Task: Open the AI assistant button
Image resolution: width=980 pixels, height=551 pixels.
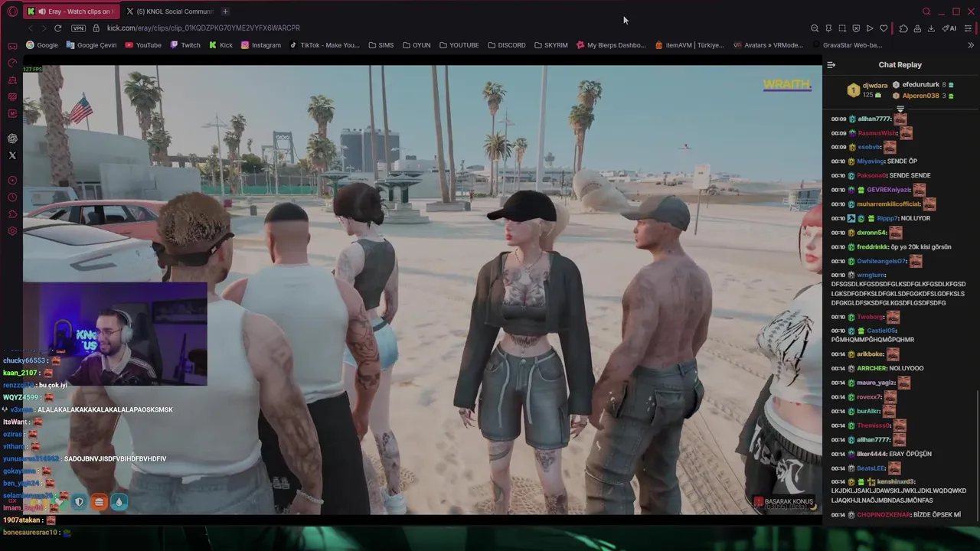Action: coord(949,28)
